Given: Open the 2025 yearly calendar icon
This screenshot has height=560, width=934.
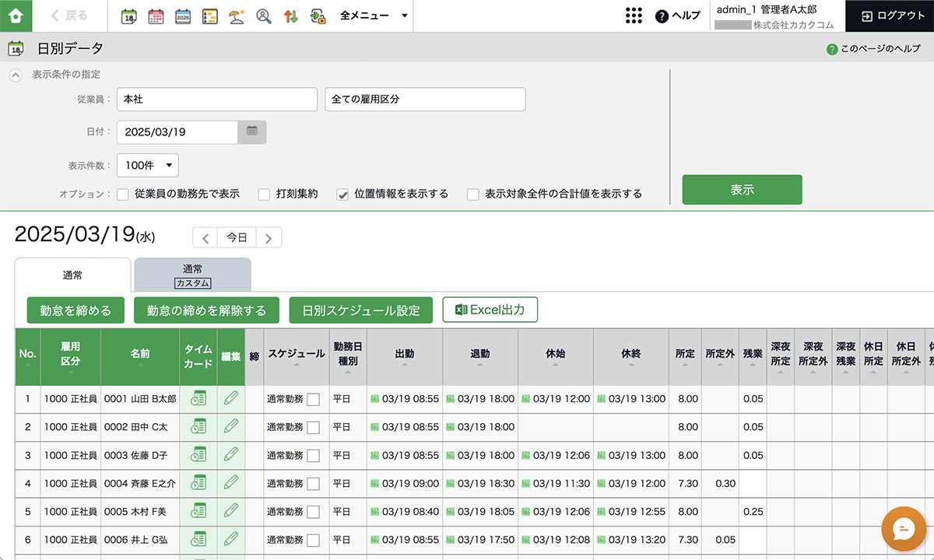Looking at the screenshot, I should (x=183, y=16).
